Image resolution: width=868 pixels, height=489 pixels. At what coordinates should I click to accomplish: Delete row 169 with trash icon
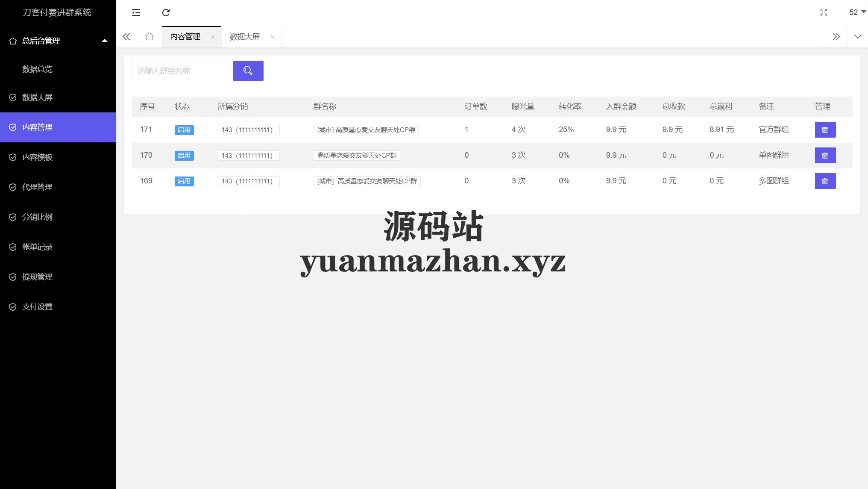(x=825, y=181)
